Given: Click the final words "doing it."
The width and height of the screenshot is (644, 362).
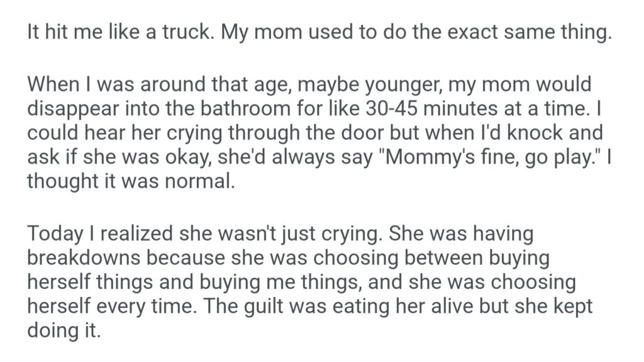Looking at the screenshot, I should [64, 331].
